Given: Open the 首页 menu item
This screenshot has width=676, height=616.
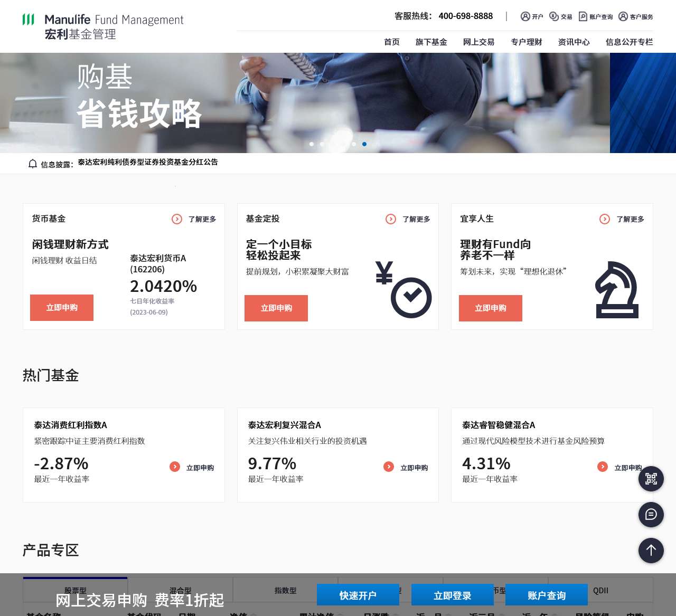Looking at the screenshot, I should pyautogui.click(x=392, y=42).
